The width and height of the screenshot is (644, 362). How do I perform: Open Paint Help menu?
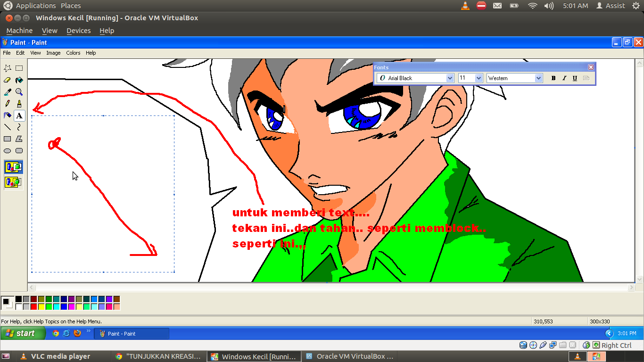click(91, 53)
